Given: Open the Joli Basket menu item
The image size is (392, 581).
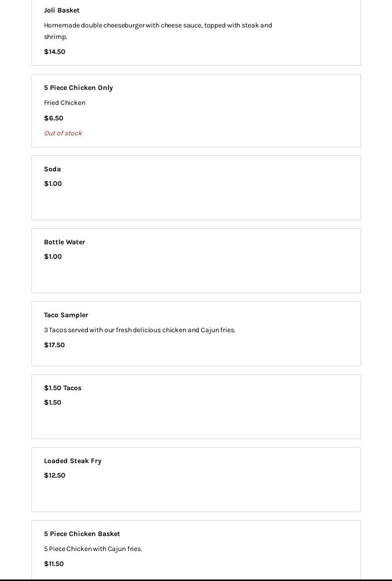Looking at the screenshot, I should point(61,10).
